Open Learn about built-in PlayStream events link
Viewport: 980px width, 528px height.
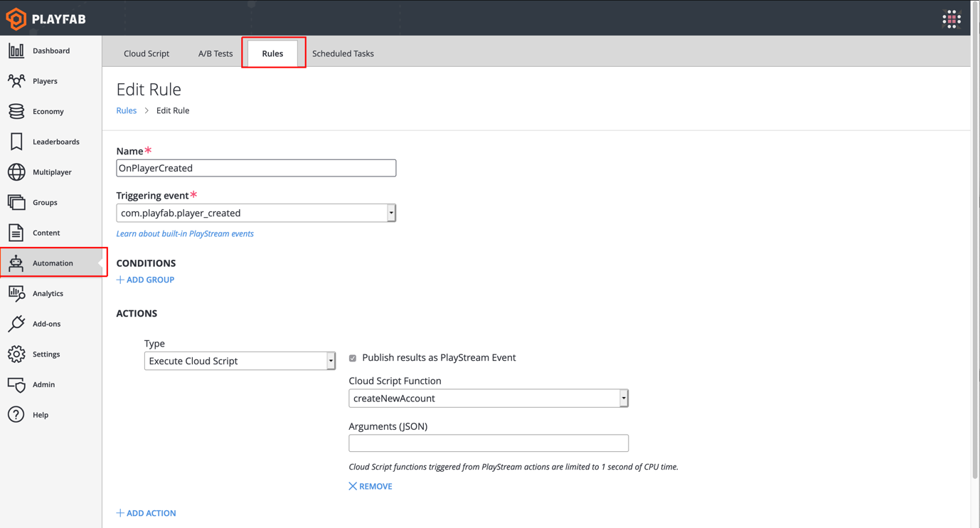coord(185,233)
